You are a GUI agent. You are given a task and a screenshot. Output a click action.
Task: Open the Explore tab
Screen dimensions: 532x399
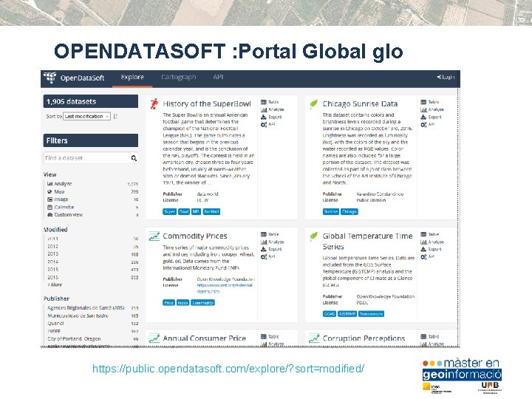click(x=132, y=78)
